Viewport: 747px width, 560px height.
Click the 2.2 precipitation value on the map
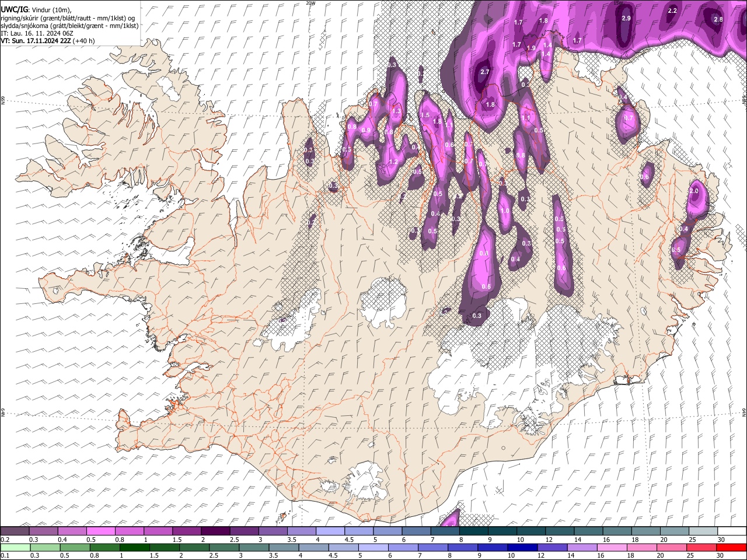pyautogui.click(x=672, y=10)
